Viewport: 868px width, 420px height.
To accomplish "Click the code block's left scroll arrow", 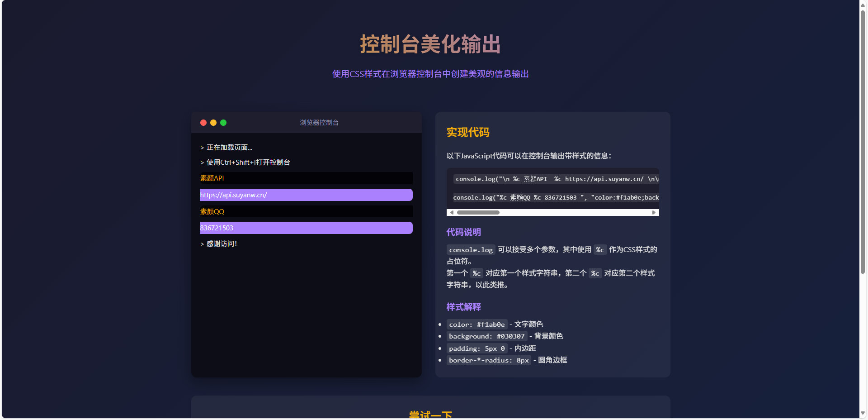I will point(451,212).
